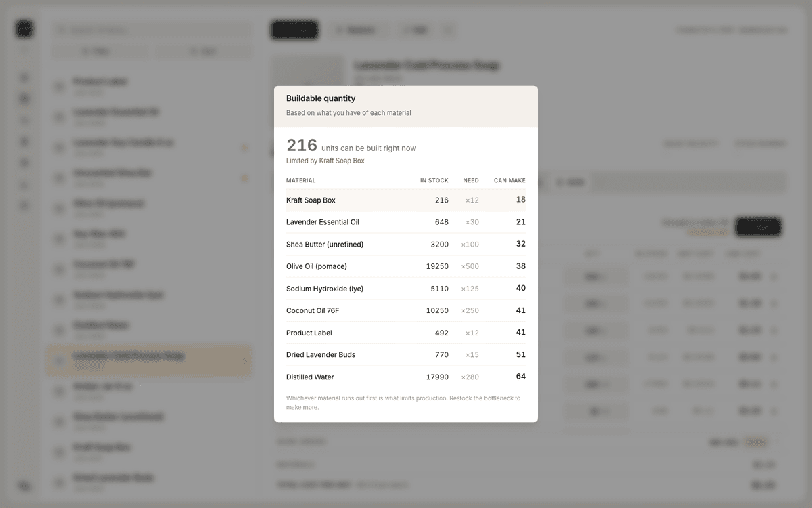Image resolution: width=812 pixels, height=508 pixels.
Task: Select the Product Label material name
Action: (309, 333)
